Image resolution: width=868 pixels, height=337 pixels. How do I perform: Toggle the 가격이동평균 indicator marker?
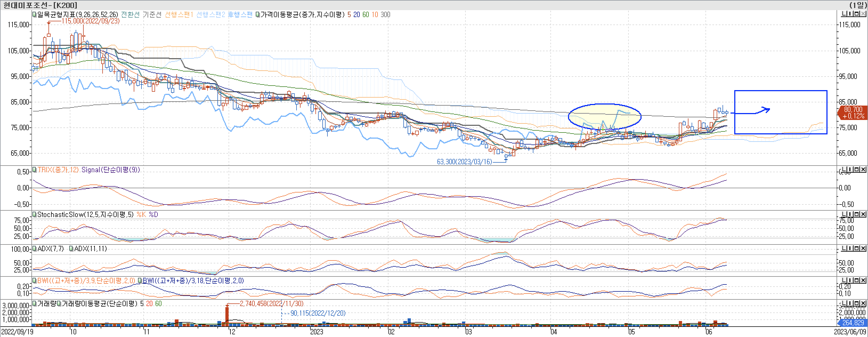[258, 14]
